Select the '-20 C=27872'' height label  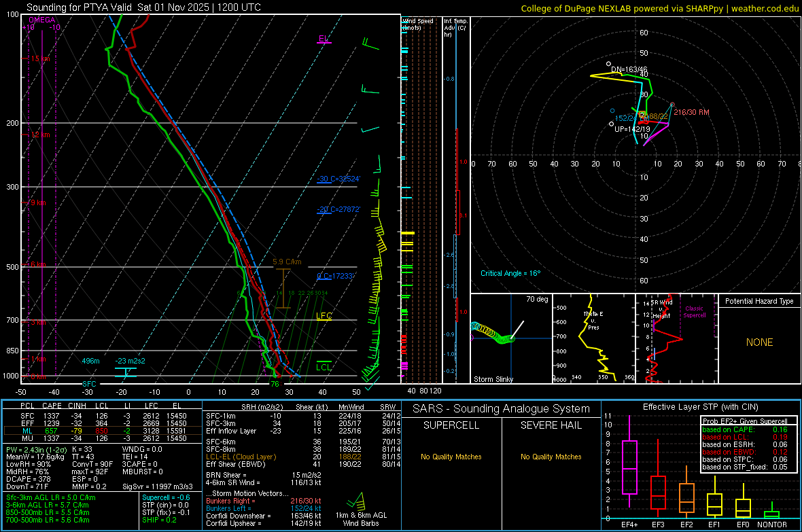click(338, 210)
